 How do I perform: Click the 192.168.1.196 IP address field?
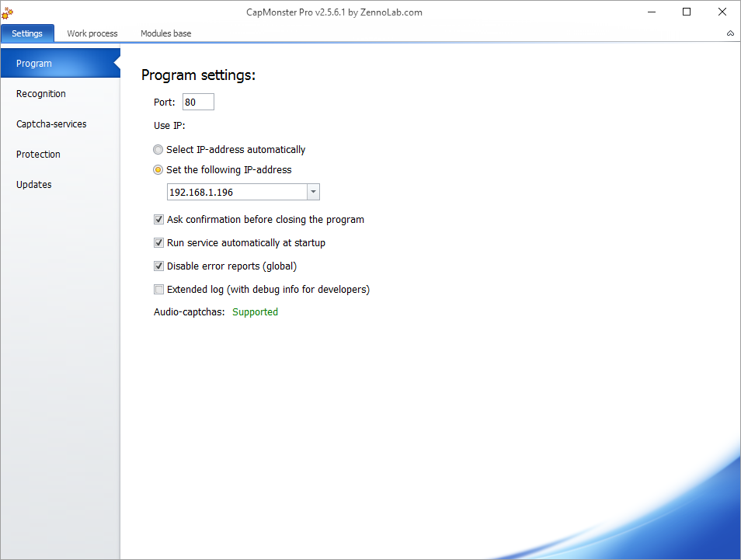(237, 192)
